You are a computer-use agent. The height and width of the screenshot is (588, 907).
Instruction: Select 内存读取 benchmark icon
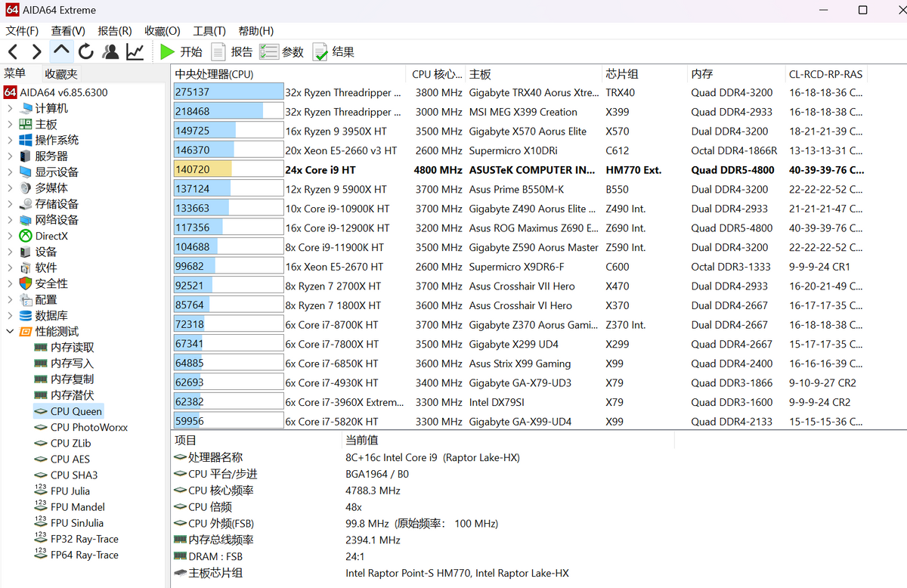click(x=41, y=347)
